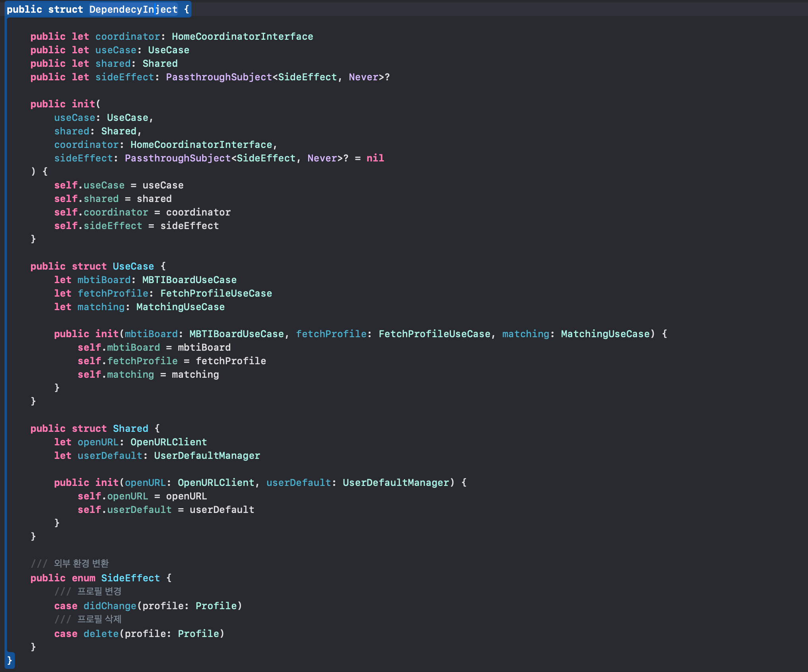Click self.sideEffect assignment in init
Screen dimensions: 808x672
136,226
